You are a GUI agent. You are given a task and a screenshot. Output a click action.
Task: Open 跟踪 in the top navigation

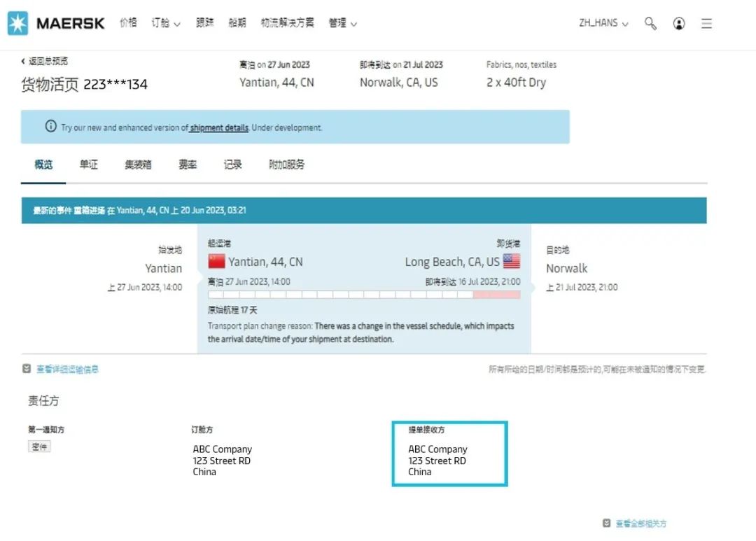click(x=205, y=22)
